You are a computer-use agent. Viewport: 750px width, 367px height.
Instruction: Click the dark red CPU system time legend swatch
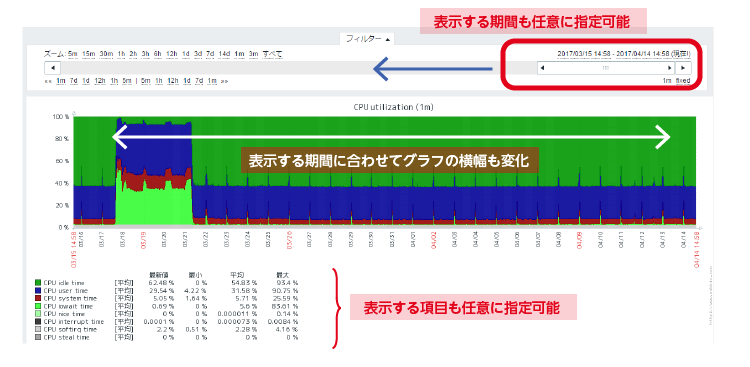pyautogui.click(x=37, y=298)
